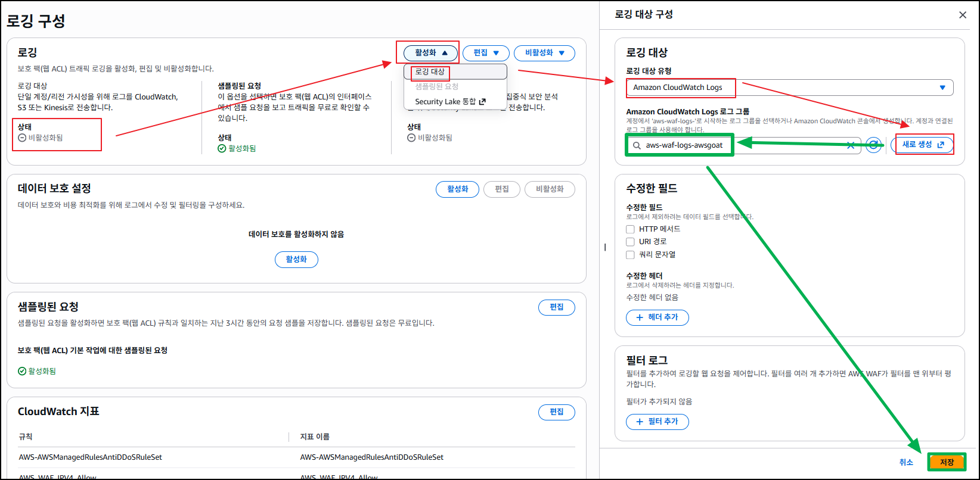
Task: Click 활성화 in the 데이터 보호 설정 header
Action: [457, 189]
